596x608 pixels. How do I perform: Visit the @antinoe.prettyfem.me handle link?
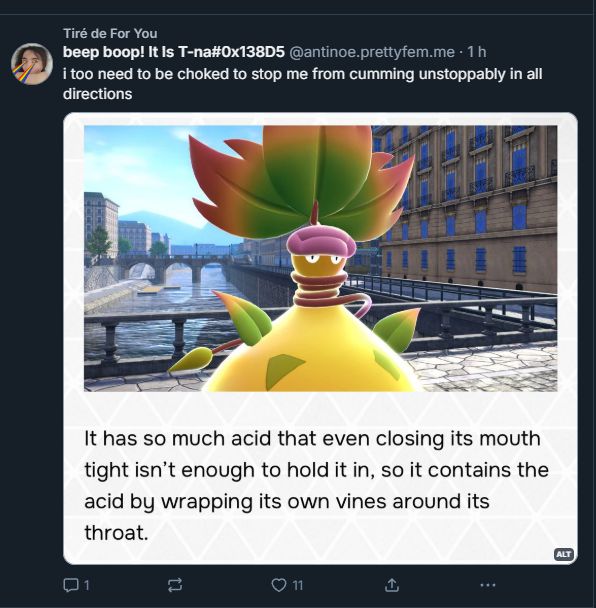[371, 52]
